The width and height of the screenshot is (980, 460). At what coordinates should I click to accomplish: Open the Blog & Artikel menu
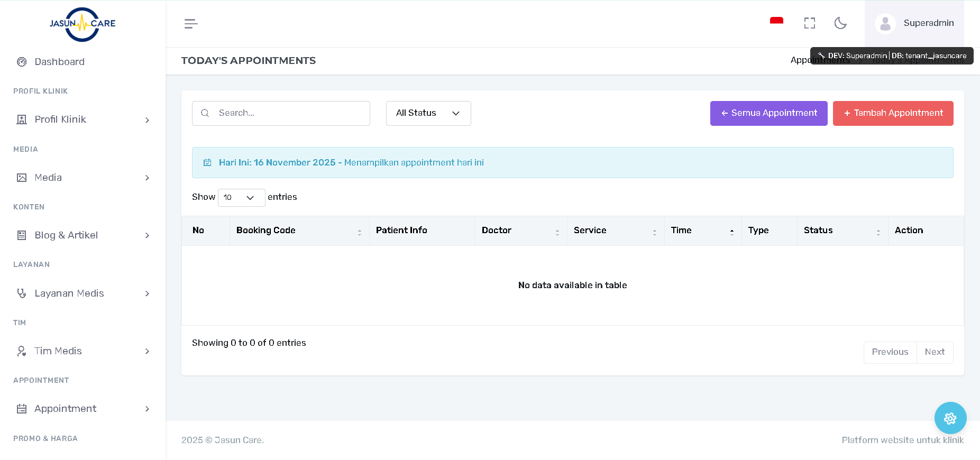tap(83, 235)
